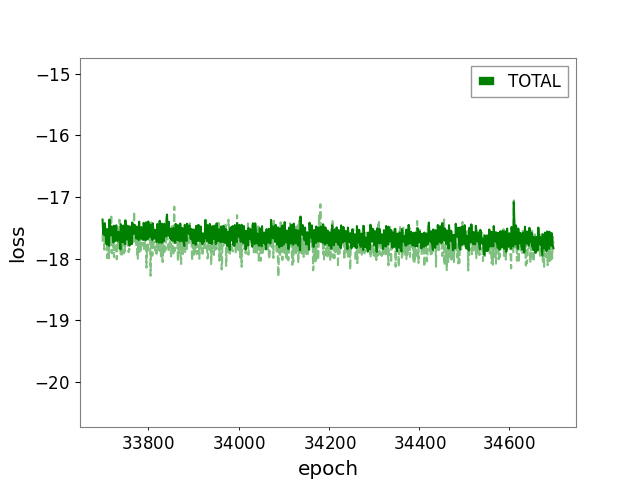This screenshot has width=640, height=480.
Task: Click the tall loss spike near epoch 34600
Action: (x=514, y=213)
